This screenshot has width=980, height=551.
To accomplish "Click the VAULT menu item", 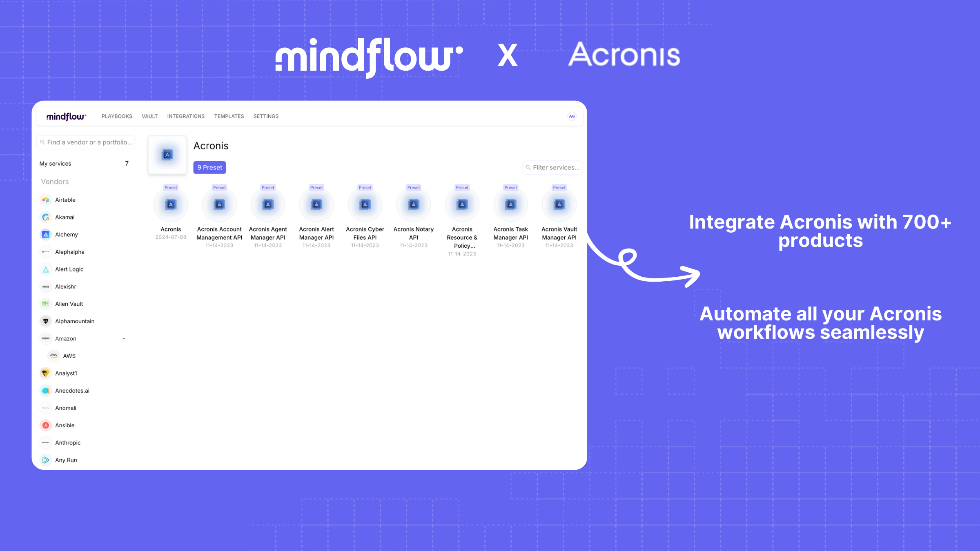I will (149, 116).
